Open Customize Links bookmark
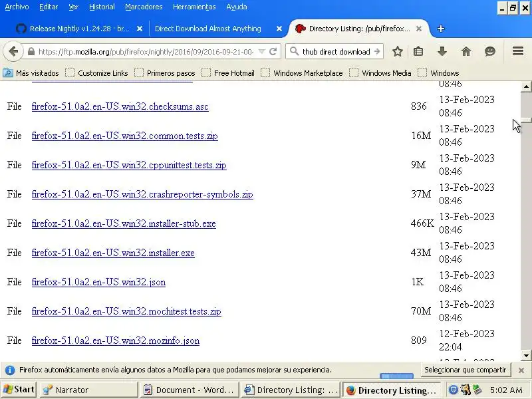Image resolution: width=532 pixels, height=399 pixels. tap(96, 73)
